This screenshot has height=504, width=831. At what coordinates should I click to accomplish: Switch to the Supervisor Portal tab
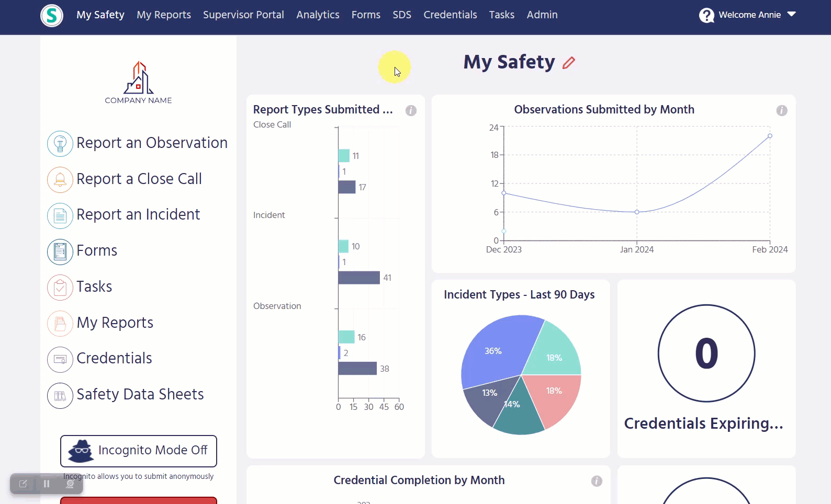click(243, 15)
